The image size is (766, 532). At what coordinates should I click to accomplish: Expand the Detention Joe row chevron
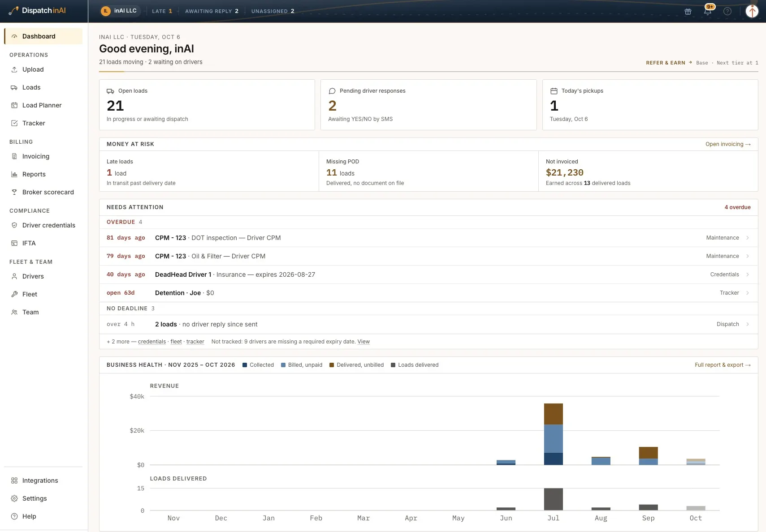[x=748, y=293]
